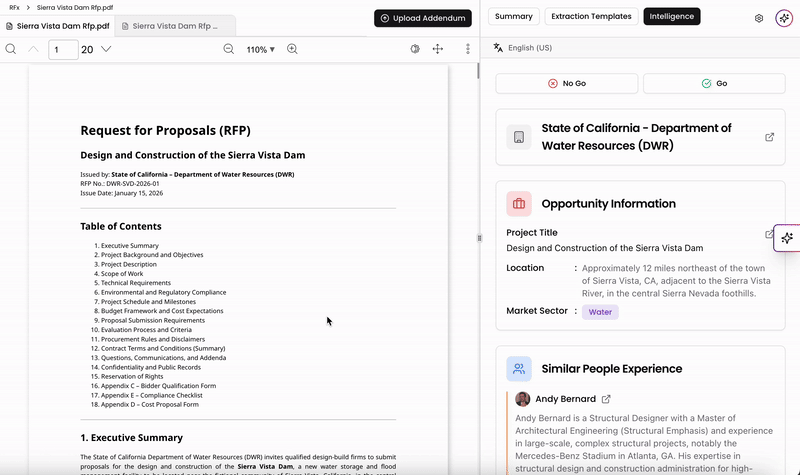This screenshot has height=475, width=800.
Task: Click the Go decision button
Action: (714, 83)
